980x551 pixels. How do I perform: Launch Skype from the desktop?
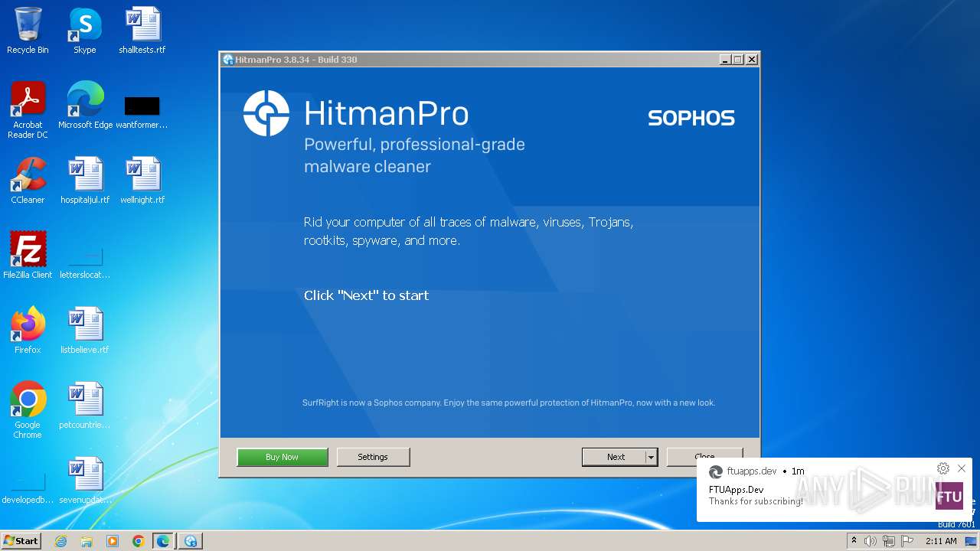click(x=85, y=31)
